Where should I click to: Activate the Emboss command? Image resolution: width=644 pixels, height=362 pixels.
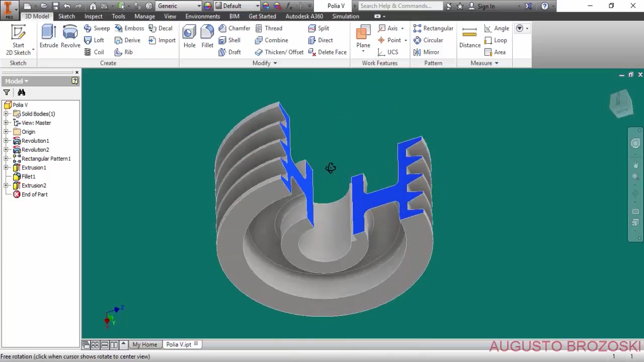coord(129,28)
